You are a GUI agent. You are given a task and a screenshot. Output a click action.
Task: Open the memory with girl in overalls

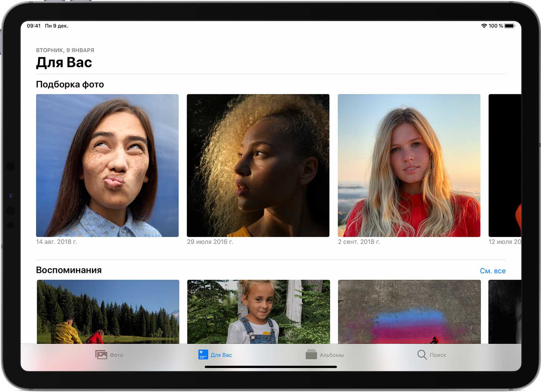tap(258, 312)
